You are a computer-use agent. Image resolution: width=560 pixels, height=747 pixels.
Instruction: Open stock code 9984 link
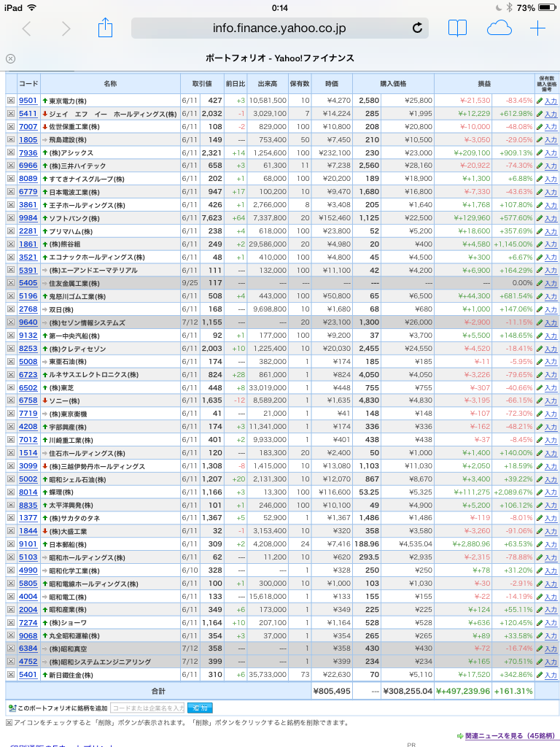pyautogui.click(x=28, y=218)
